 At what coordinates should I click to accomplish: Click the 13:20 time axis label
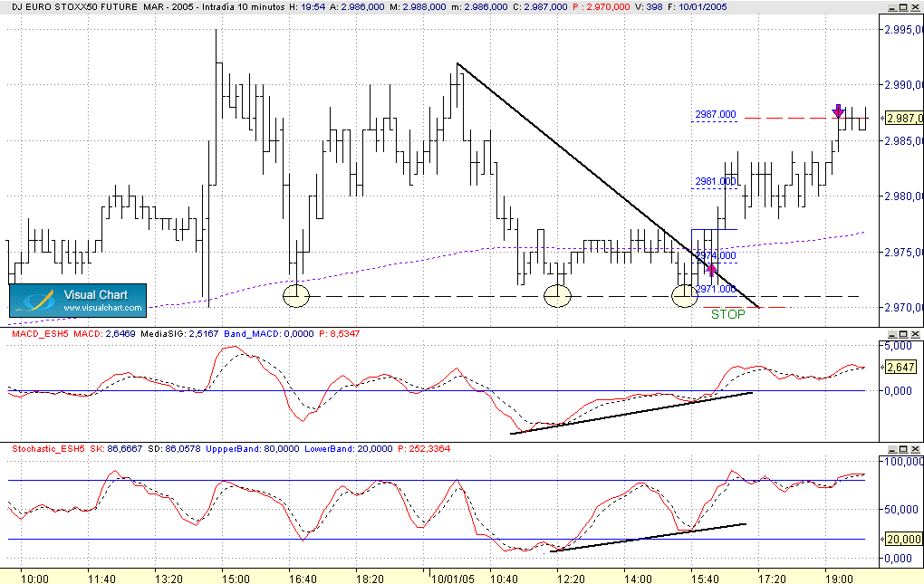click(168, 579)
